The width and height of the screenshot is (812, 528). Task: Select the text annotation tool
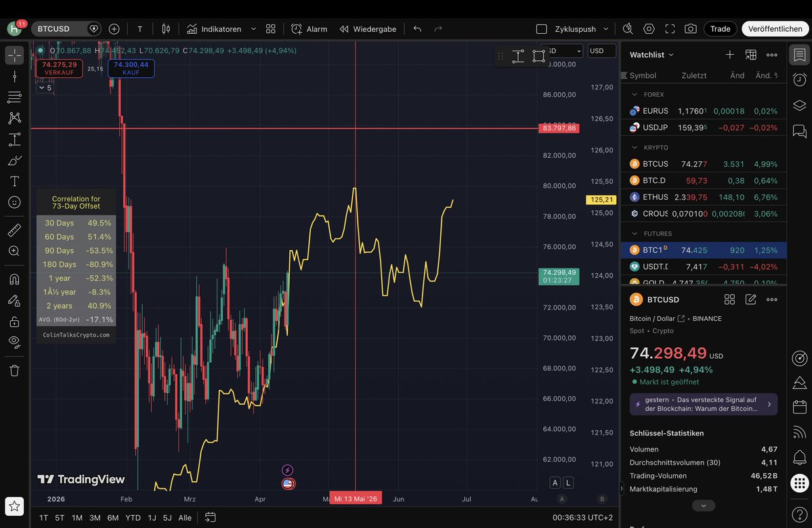[14, 181]
